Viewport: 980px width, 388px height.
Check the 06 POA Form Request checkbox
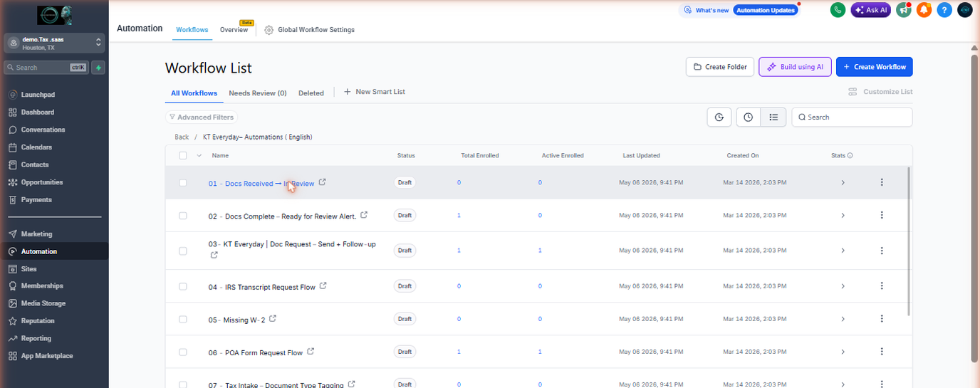(x=183, y=352)
